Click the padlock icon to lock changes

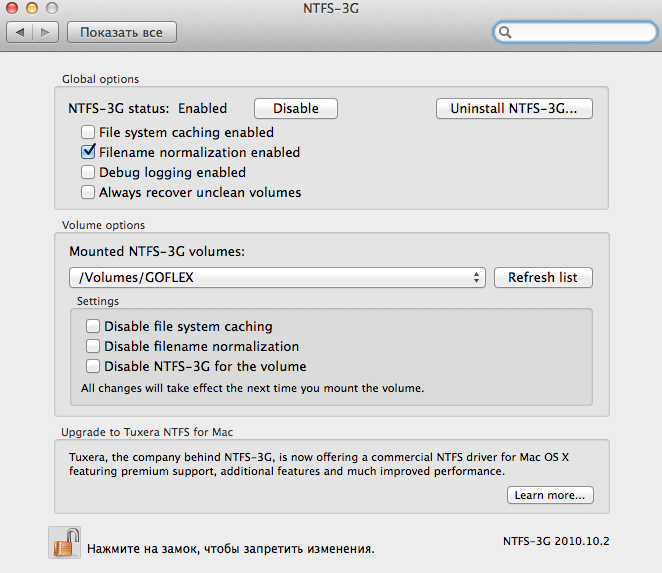[x=65, y=543]
